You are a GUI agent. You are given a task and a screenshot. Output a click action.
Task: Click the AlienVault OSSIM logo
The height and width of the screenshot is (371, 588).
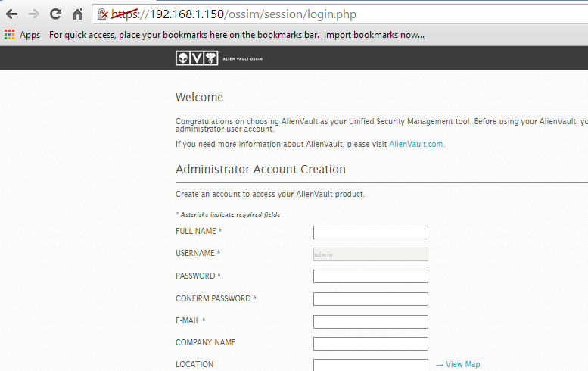click(x=219, y=58)
